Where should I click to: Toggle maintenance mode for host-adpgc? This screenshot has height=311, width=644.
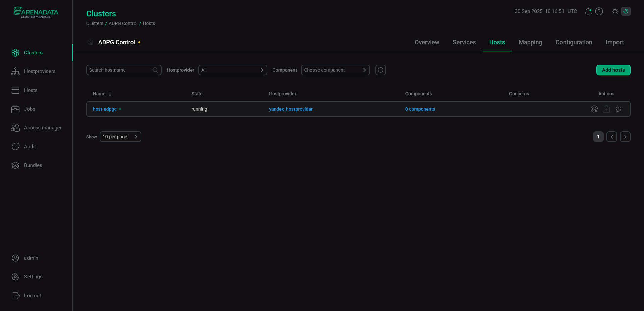pyautogui.click(x=606, y=109)
